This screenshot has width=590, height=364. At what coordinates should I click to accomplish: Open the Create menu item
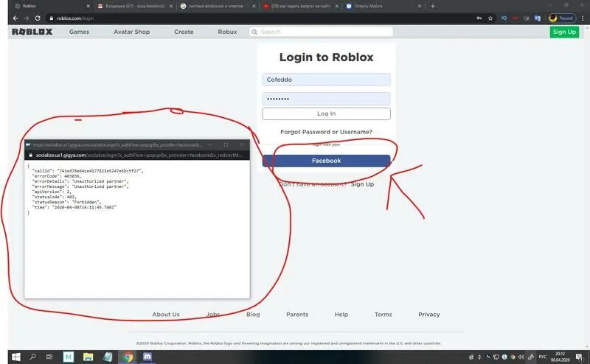tap(184, 32)
